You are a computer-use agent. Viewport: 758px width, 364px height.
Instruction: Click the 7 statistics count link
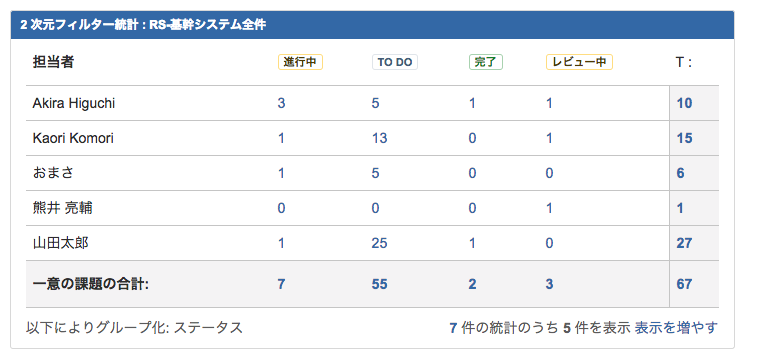(453, 328)
